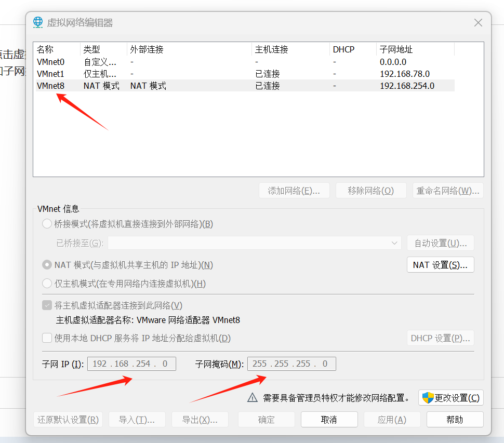The image size is (504, 443).
Task: Click the shield icon on 更改设置 button
Action: point(428,398)
